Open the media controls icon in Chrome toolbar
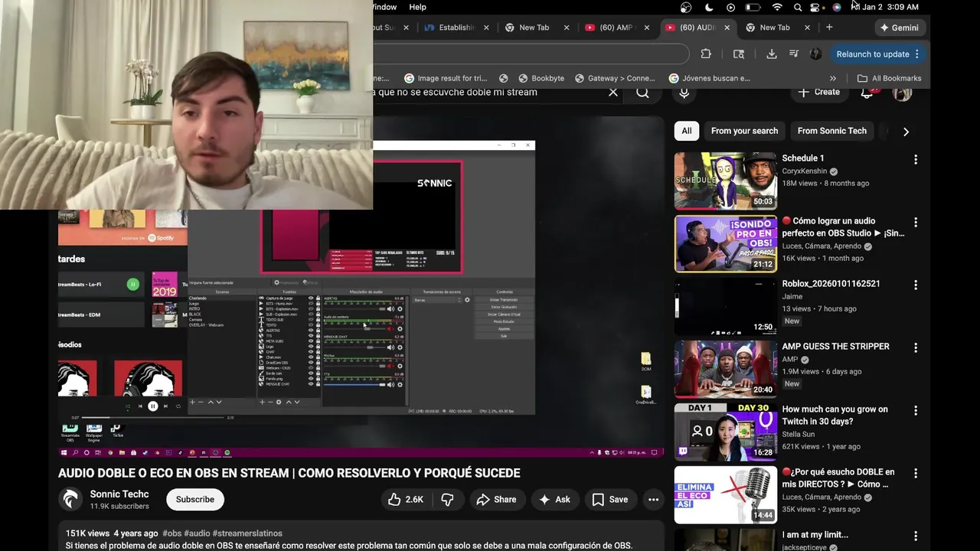The height and width of the screenshot is (551, 980). (x=794, y=54)
